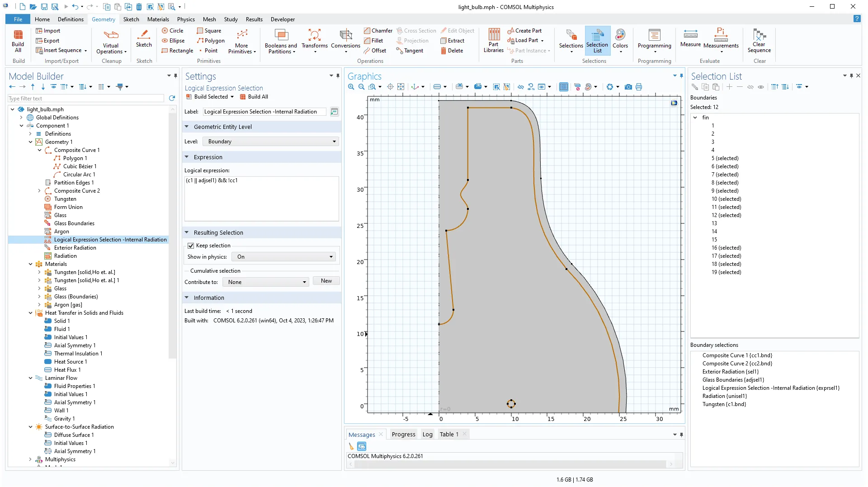The width and height of the screenshot is (868, 487).
Task: Click the New cumulative selection button
Action: (326, 281)
